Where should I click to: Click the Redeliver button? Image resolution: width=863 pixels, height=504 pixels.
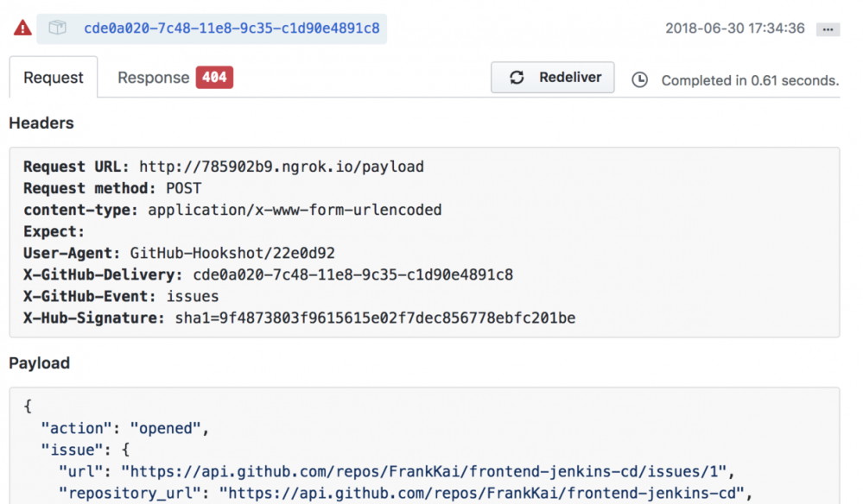pos(552,78)
